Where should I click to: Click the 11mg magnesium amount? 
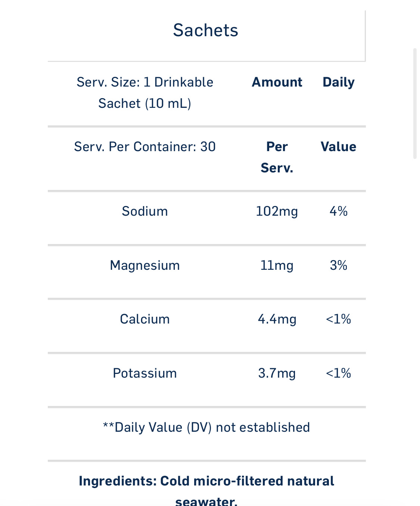pyautogui.click(x=277, y=265)
